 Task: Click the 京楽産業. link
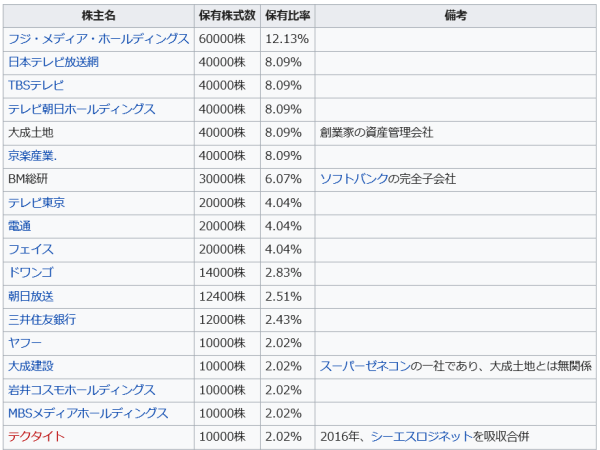point(33,156)
